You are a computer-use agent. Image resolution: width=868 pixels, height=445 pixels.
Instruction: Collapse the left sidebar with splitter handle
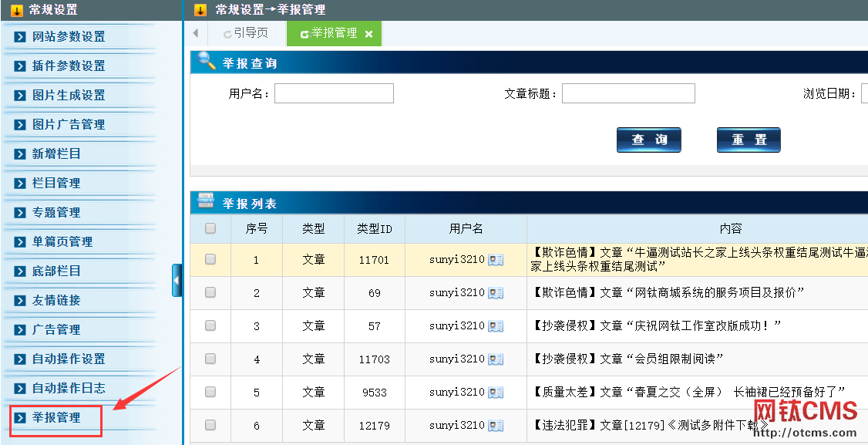tap(177, 280)
